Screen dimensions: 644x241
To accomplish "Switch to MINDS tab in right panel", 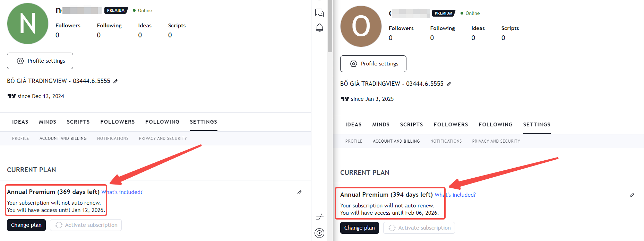I will (x=381, y=125).
